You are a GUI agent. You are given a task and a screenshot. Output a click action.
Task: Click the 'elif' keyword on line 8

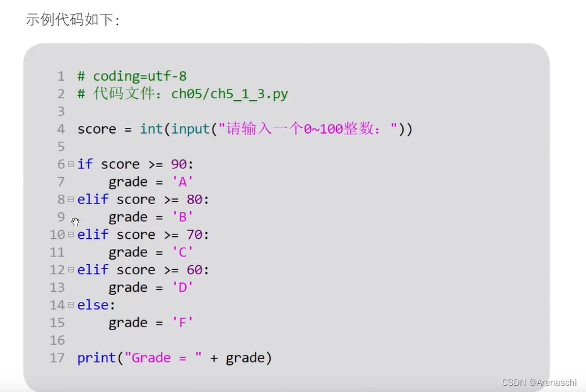click(93, 199)
